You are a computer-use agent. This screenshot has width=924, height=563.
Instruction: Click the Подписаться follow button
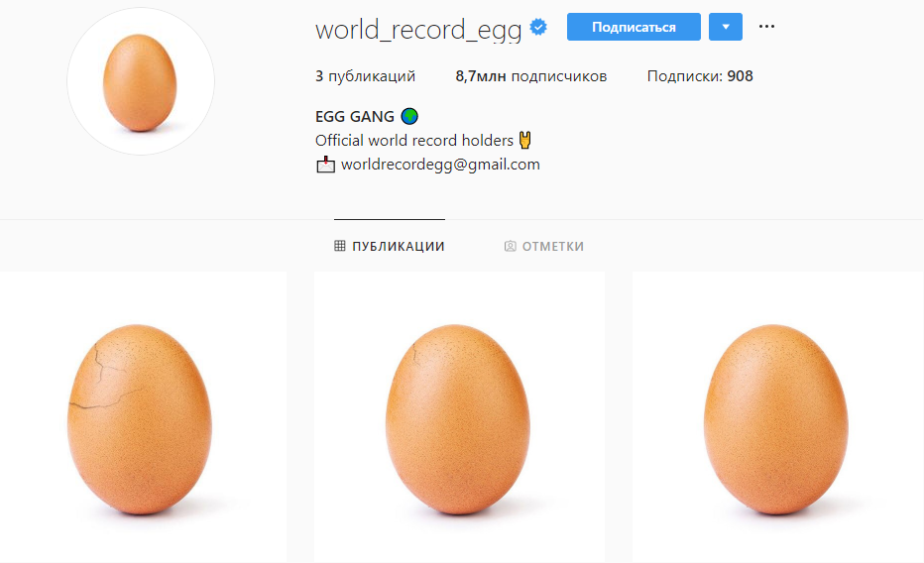click(634, 27)
